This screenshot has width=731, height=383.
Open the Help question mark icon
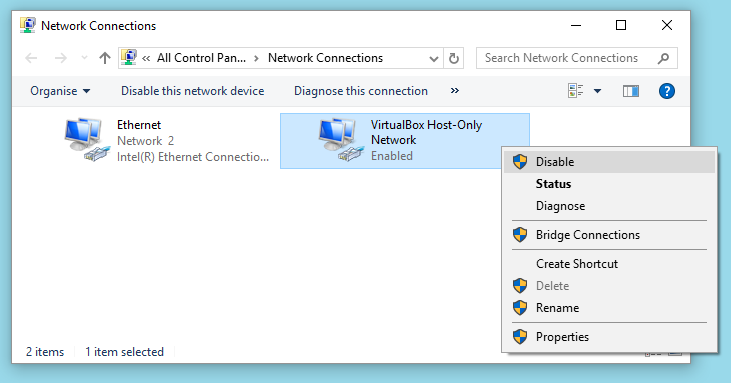point(667,91)
